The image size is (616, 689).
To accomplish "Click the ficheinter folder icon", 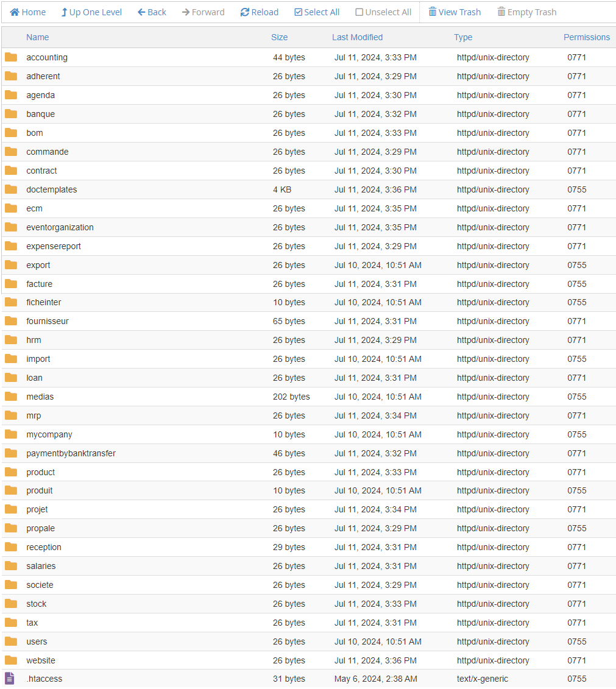I will click(11, 302).
